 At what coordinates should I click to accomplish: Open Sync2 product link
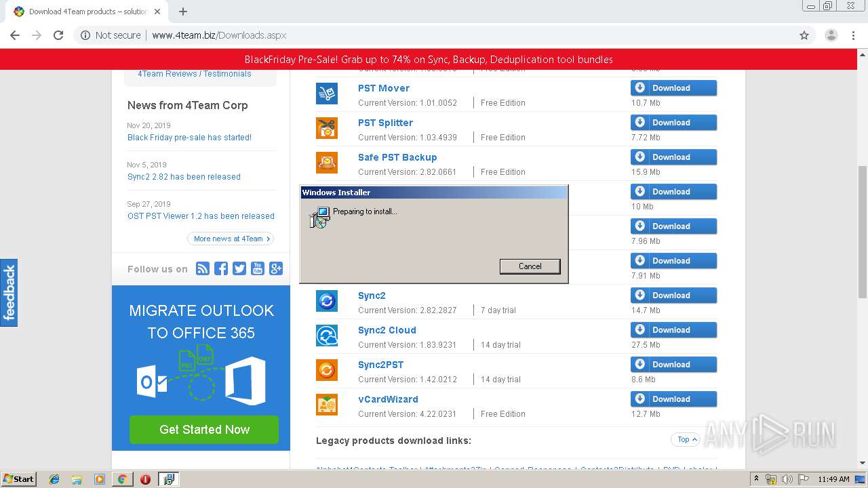click(372, 296)
